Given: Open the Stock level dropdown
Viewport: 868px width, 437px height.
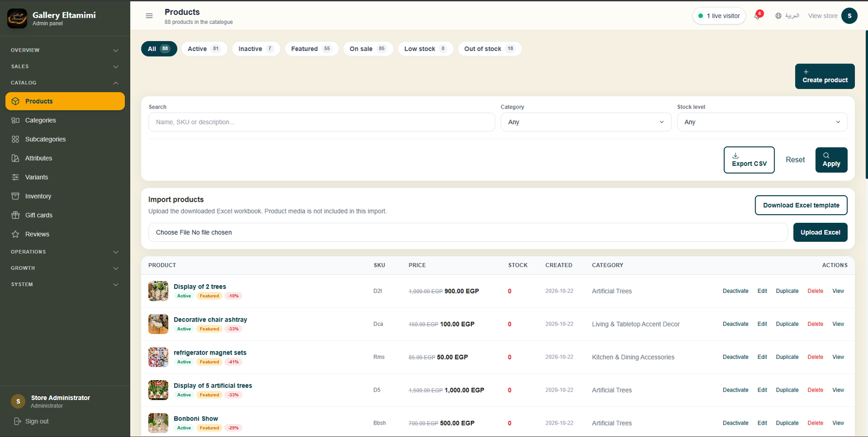Looking at the screenshot, I should [x=762, y=122].
